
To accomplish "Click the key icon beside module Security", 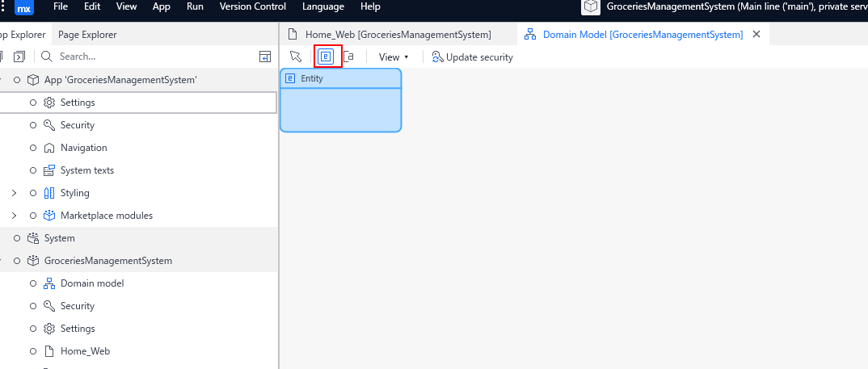I will point(49,306).
